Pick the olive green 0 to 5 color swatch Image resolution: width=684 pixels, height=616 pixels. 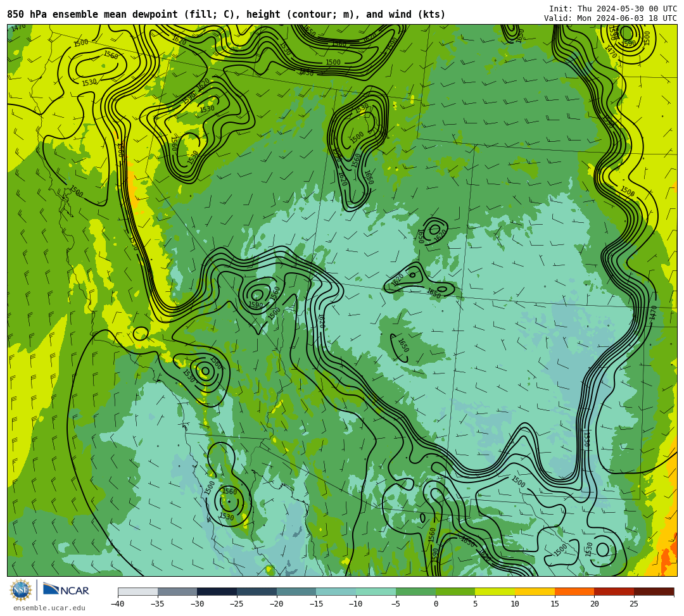pyautogui.click(x=455, y=591)
